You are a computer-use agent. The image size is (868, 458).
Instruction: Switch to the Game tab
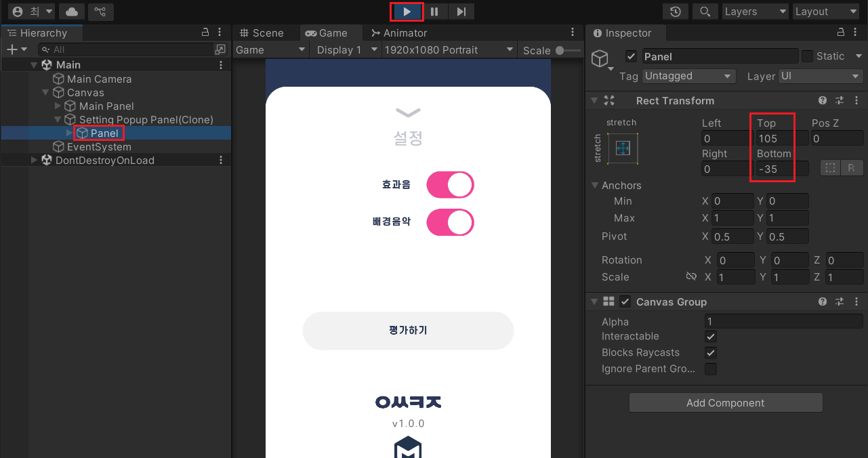tap(326, 33)
